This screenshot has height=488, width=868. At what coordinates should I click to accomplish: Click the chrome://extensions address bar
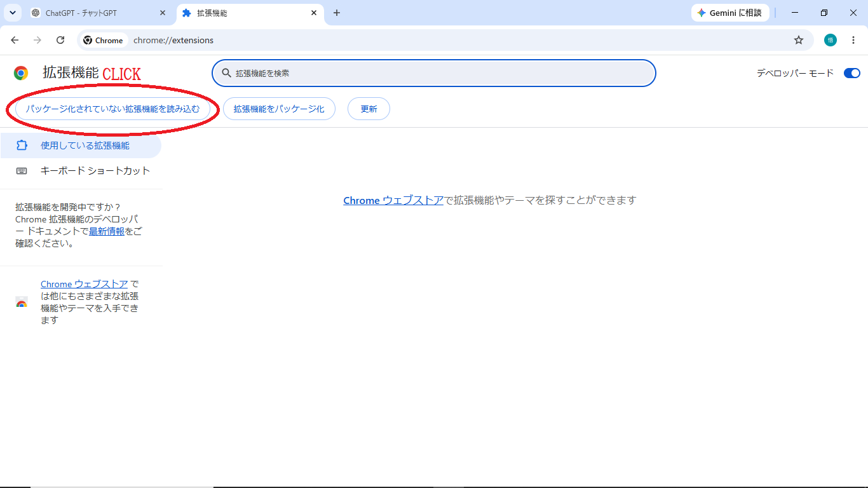[445, 40]
